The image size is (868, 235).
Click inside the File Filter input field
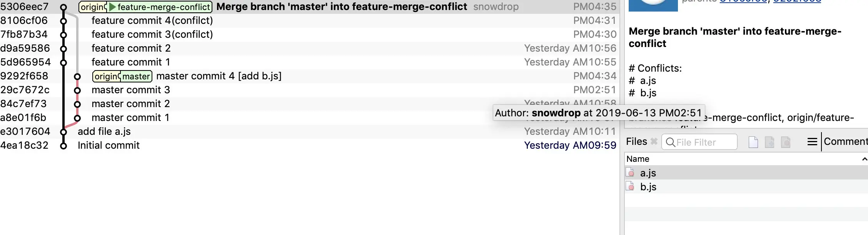point(700,142)
